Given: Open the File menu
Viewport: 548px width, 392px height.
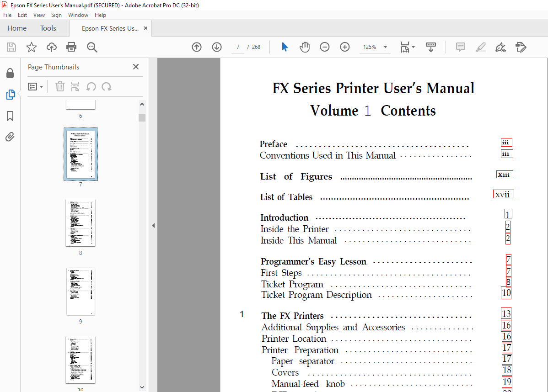Looking at the screenshot, I should click(x=7, y=15).
